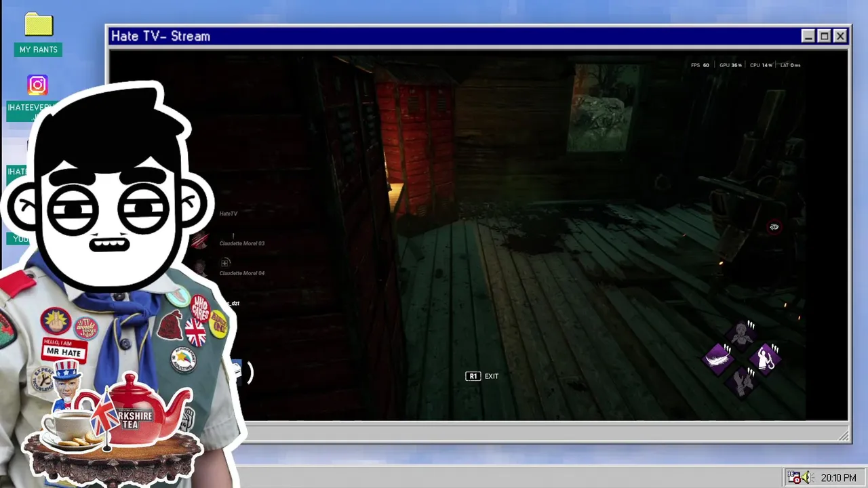Viewport: 868px width, 488px height.
Task: Click the FPS 60 counter
Action: (700, 65)
